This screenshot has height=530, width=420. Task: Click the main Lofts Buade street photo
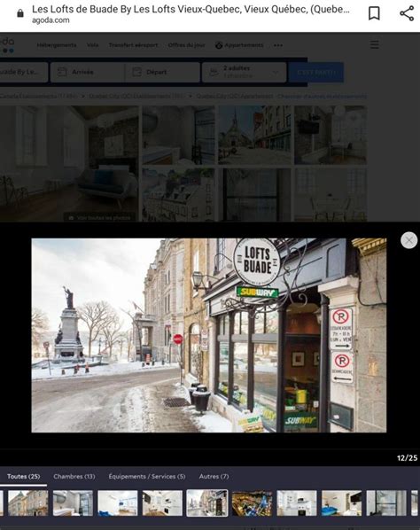click(x=209, y=335)
